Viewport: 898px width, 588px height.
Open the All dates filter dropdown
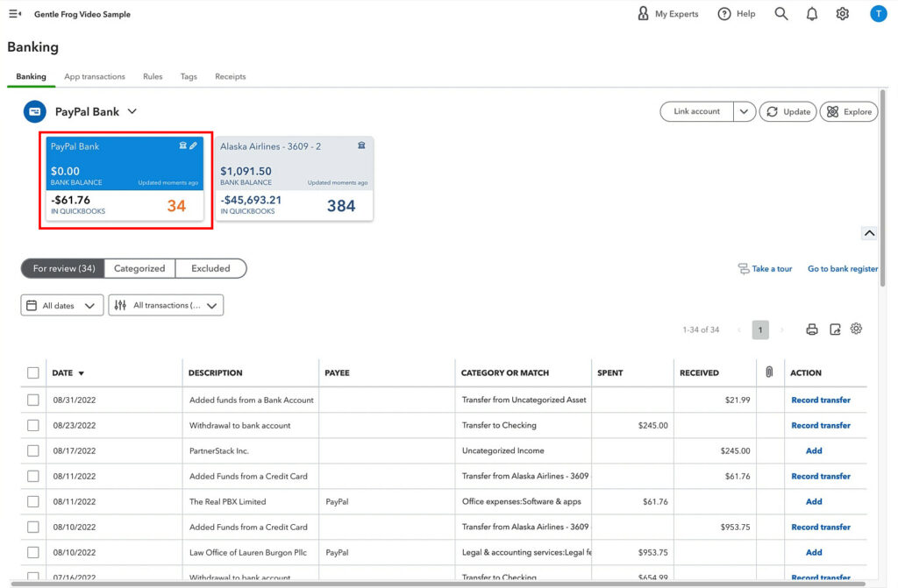[61, 305]
